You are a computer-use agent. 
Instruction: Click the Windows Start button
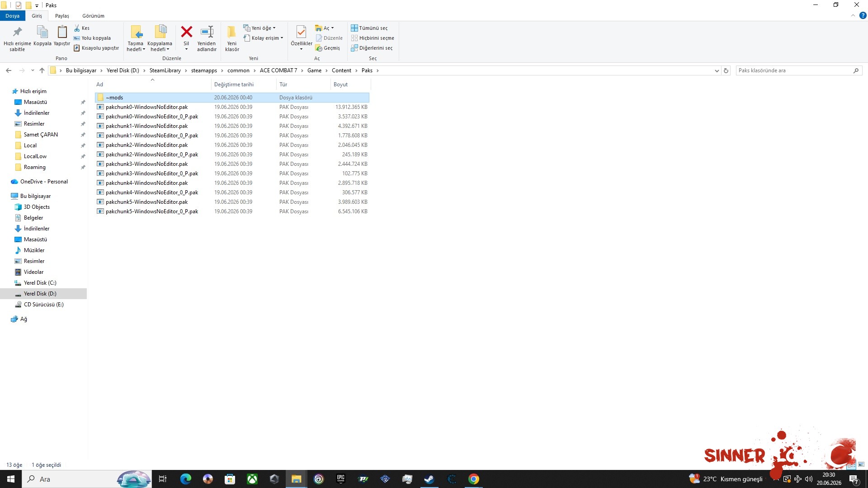pos(11,479)
